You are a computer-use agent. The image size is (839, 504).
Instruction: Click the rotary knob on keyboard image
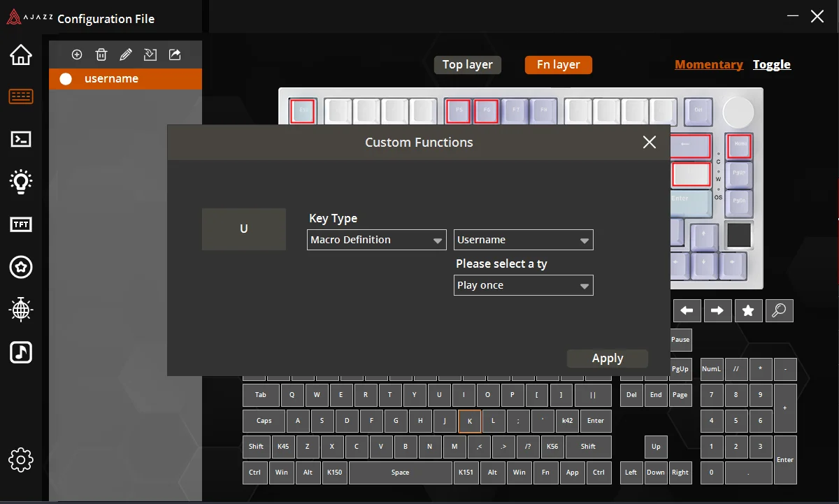pos(738,111)
